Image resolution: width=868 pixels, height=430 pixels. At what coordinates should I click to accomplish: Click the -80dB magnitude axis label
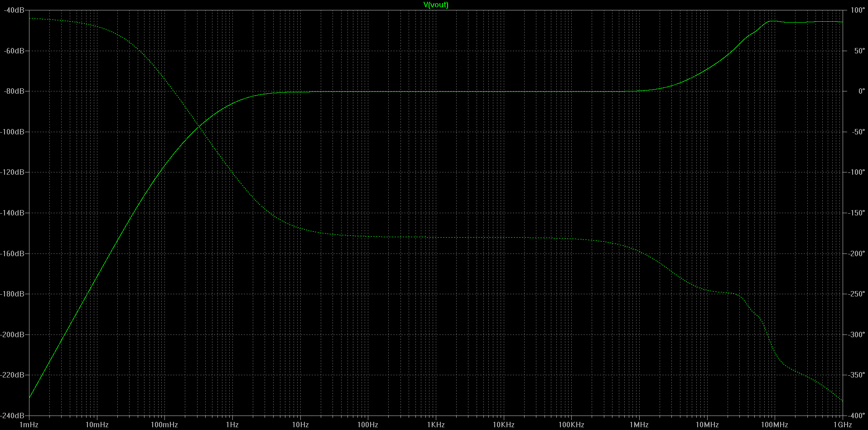coord(14,91)
